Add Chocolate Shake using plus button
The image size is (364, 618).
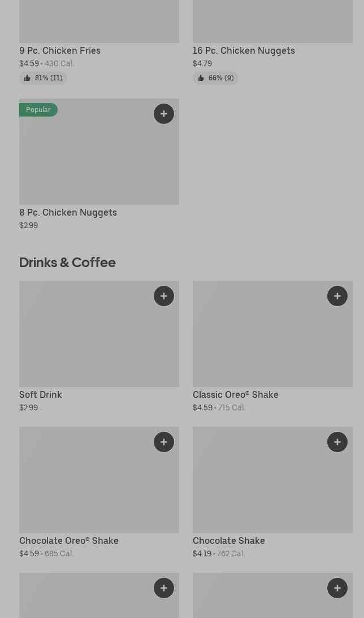(x=337, y=442)
